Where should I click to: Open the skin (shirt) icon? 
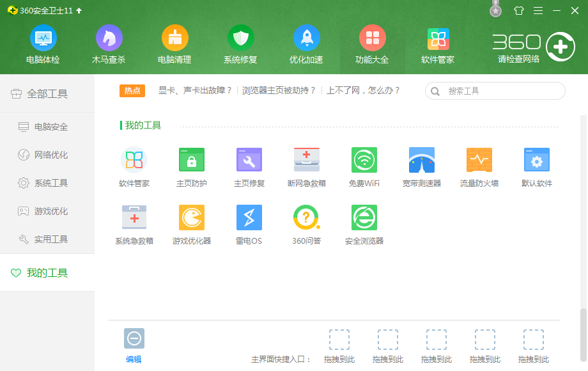519,10
